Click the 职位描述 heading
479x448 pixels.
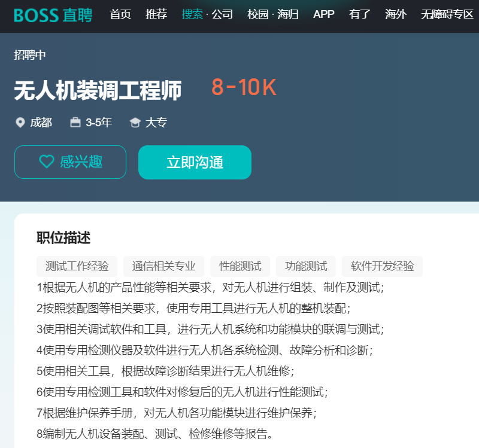63,237
